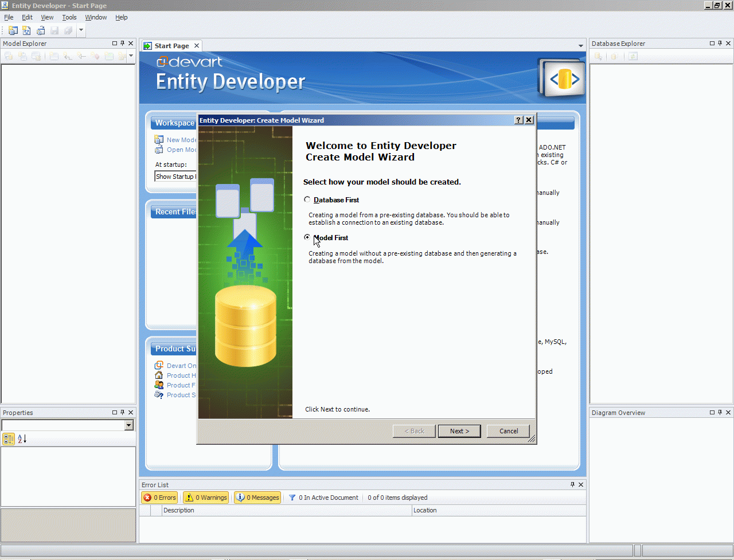The height and width of the screenshot is (560, 734).
Task: Click the Description column header in Error List
Action: [287, 510]
